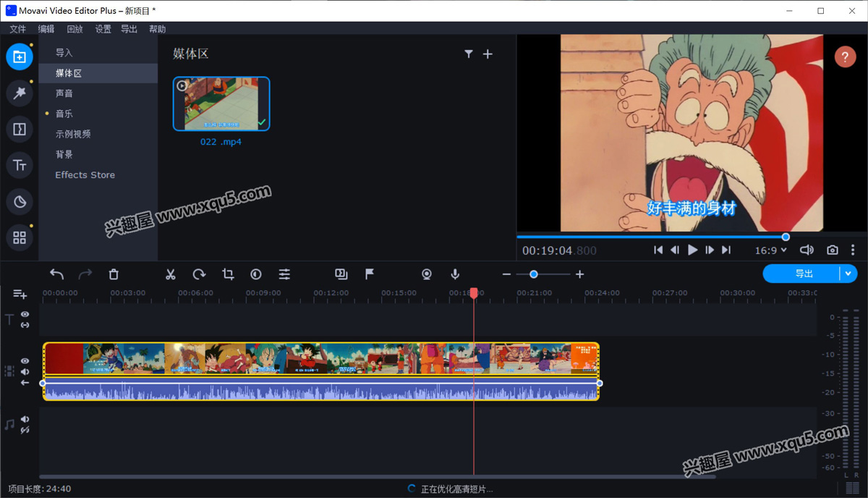This screenshot has height=498, width=868.
Task: Toggle audio levels meter icon at the bottom right
Action: pyautogui.click(x=852, y=488)
